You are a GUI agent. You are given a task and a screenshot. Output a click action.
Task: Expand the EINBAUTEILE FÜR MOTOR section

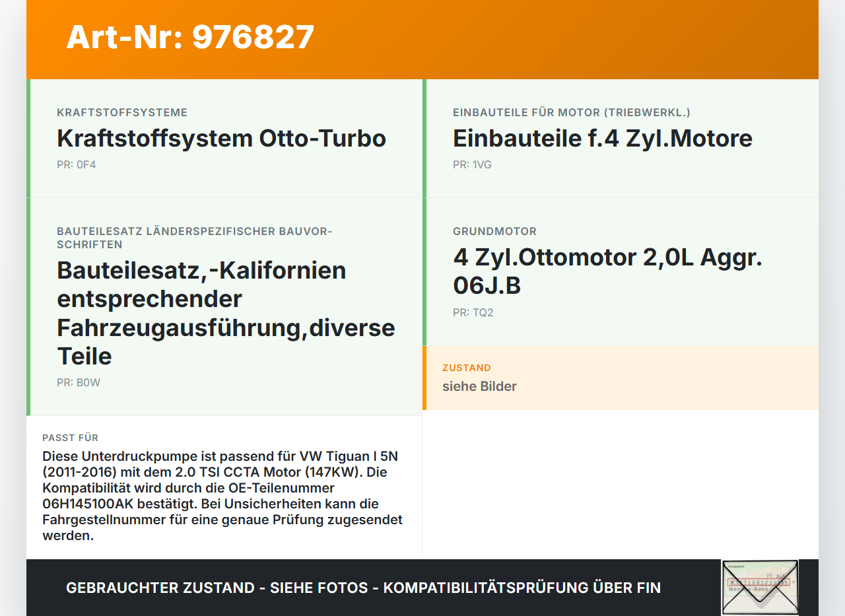coord(571,112)
